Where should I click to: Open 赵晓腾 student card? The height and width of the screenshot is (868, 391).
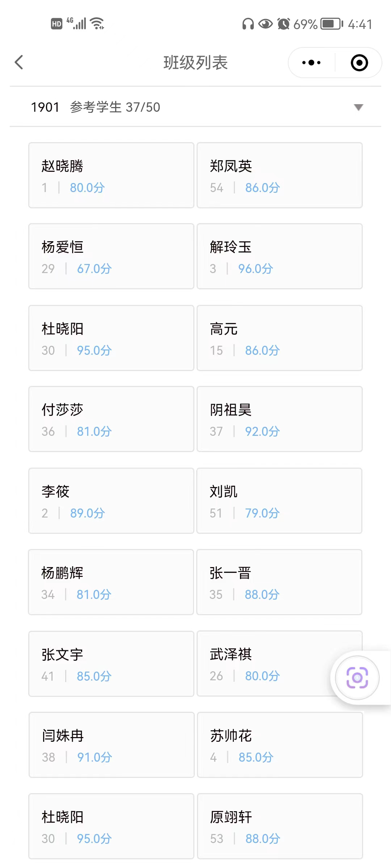pyautogui.click(x=111, y=175)
